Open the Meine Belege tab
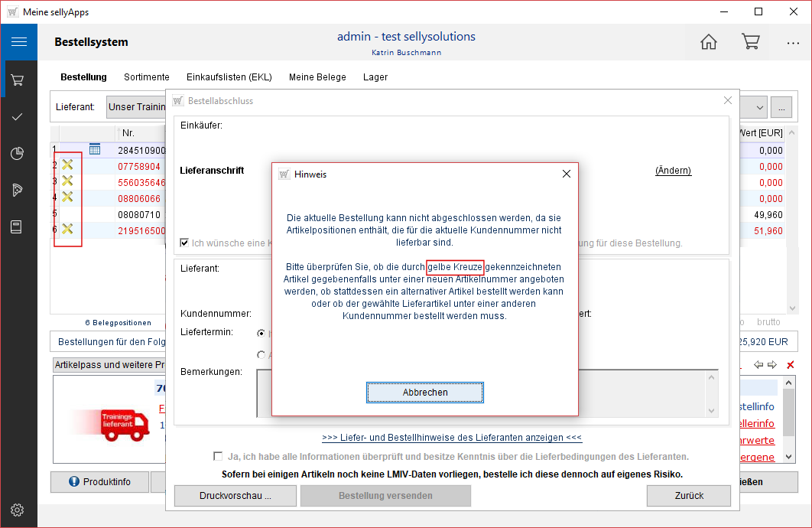This screenshot has width=812, height=528. coord(317,77)
